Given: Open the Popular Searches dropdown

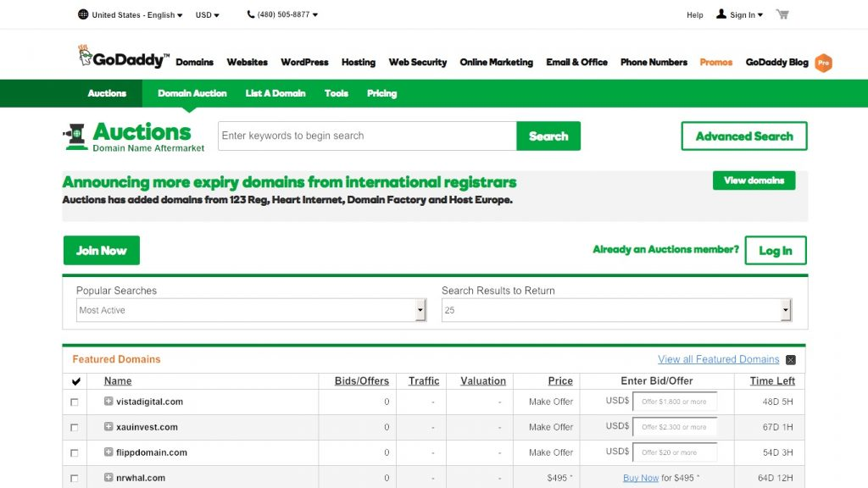Looking at the screenshot, I should click(251, 310).
